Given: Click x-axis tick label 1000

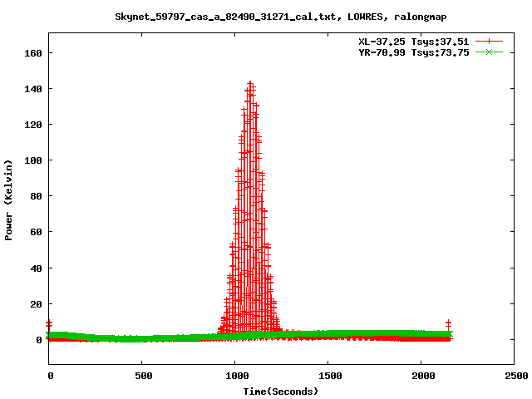Looking at the screenshot, I should pyautogui.click(x=237, y=376).
